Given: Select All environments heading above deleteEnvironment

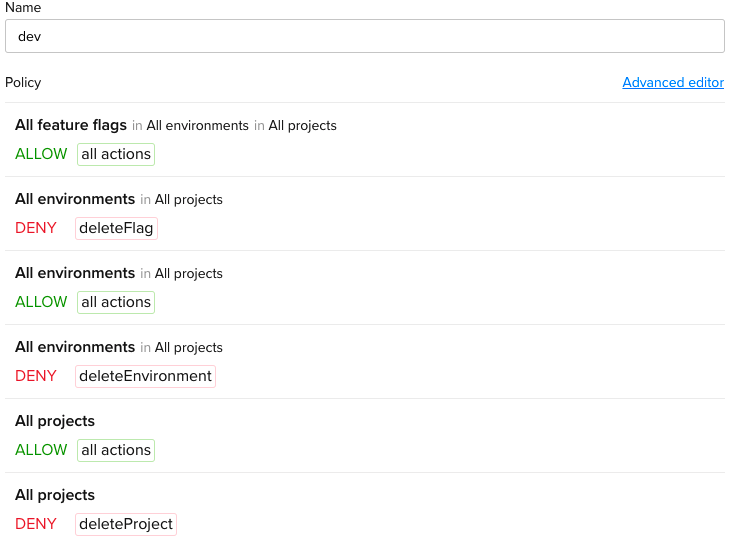Looking at the screenshot, I should pyautogui.click(x=75, y=347).
